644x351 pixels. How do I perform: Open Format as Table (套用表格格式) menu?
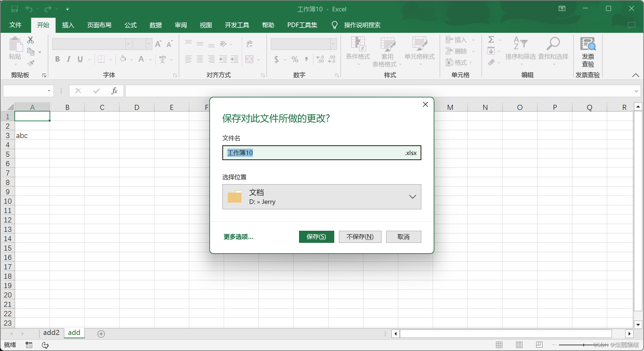tap(387, 52)
